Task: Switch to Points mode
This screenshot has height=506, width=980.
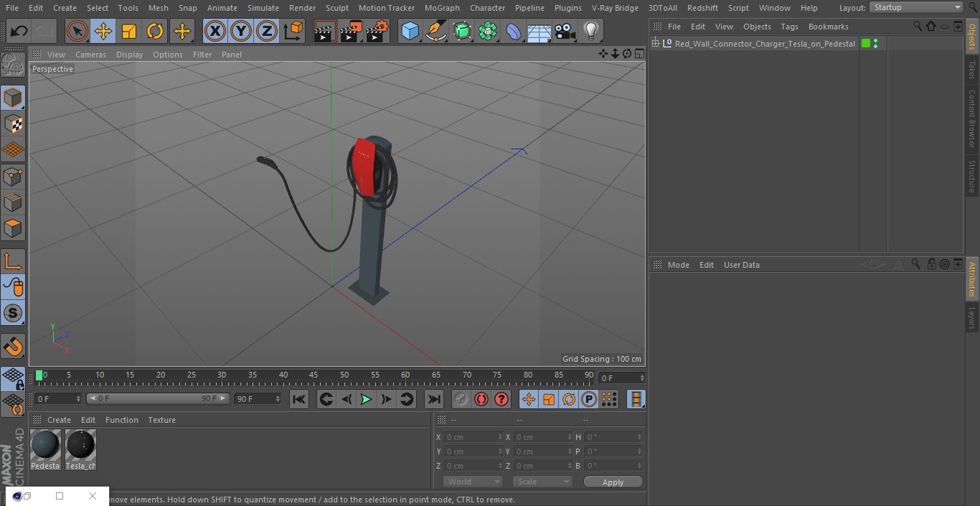Action: pyautogui.click(x=13, y=176)
